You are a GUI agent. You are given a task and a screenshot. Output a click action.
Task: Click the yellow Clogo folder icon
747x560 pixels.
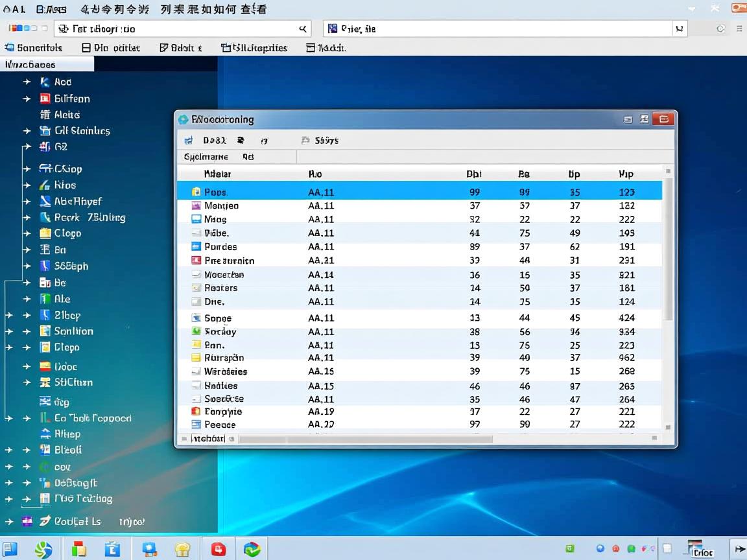(45, 233)
